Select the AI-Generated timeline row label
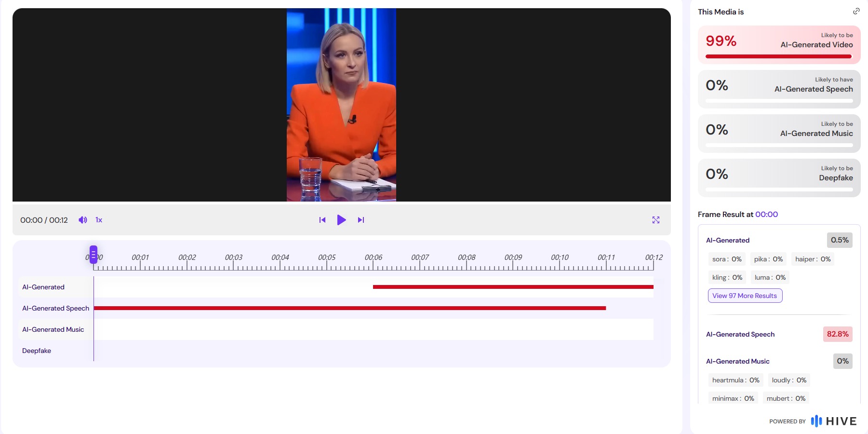The image size is (868, 434). 43,287
